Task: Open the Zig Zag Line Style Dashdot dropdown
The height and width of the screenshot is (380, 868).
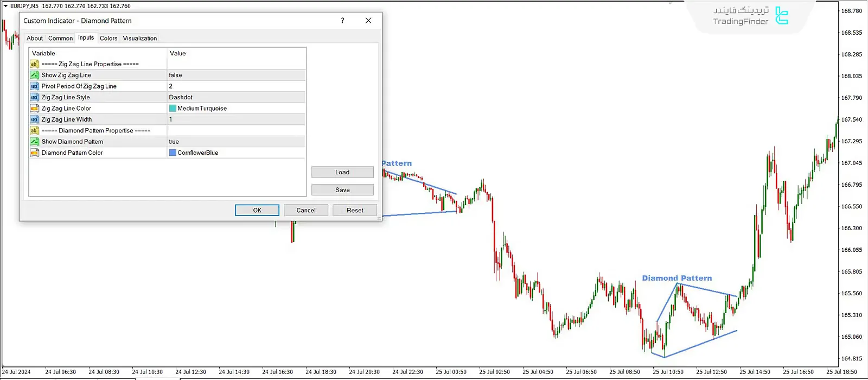Action: (236, 97)
